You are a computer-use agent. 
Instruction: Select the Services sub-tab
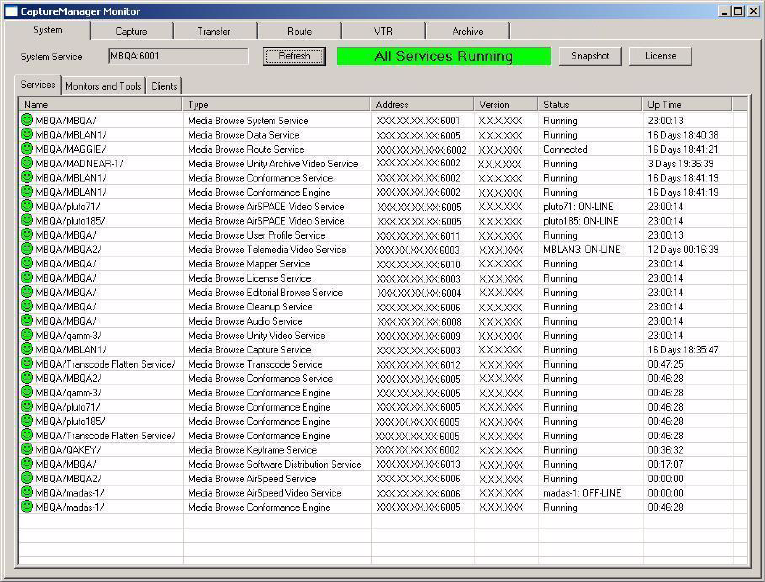38,84
